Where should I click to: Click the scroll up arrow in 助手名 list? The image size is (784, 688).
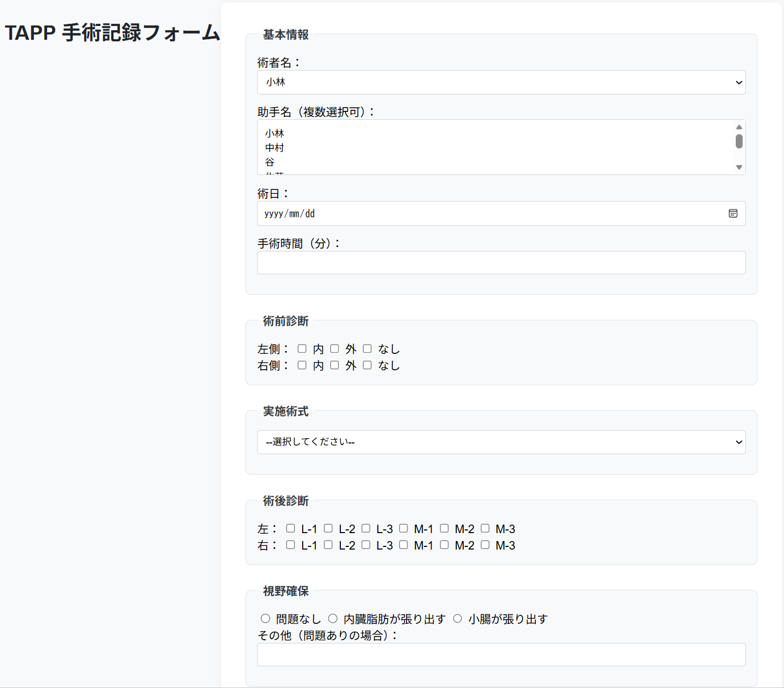point(739,127)
